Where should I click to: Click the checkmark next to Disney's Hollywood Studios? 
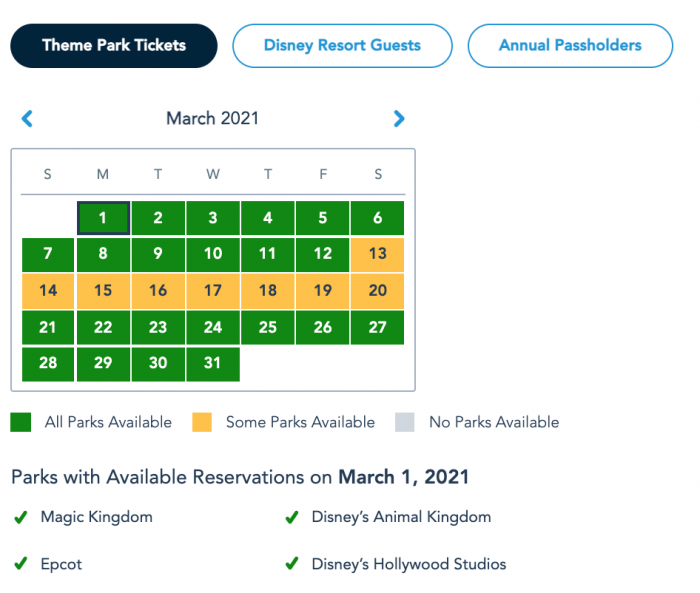(x=291, y=564)
